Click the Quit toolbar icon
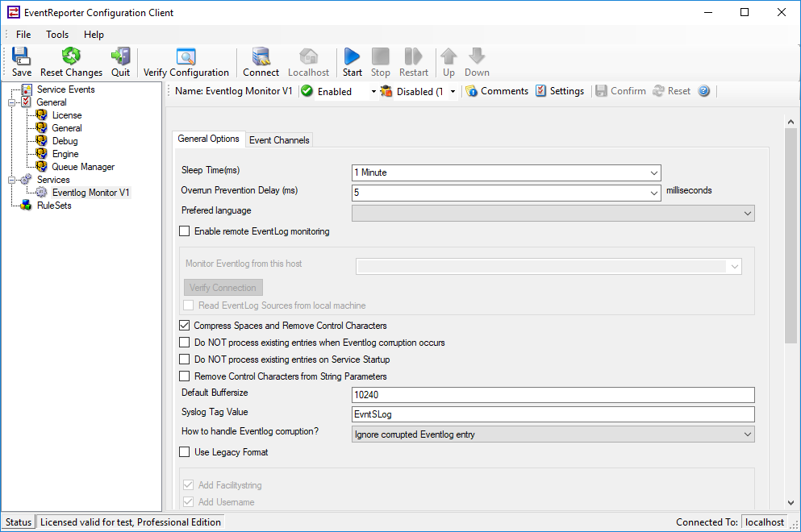This screenshot has width=801, height=532. click(x=120, y=56)
